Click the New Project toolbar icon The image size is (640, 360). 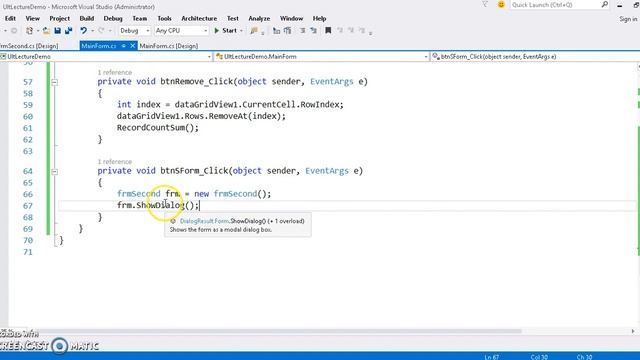[x=29, y=31]
